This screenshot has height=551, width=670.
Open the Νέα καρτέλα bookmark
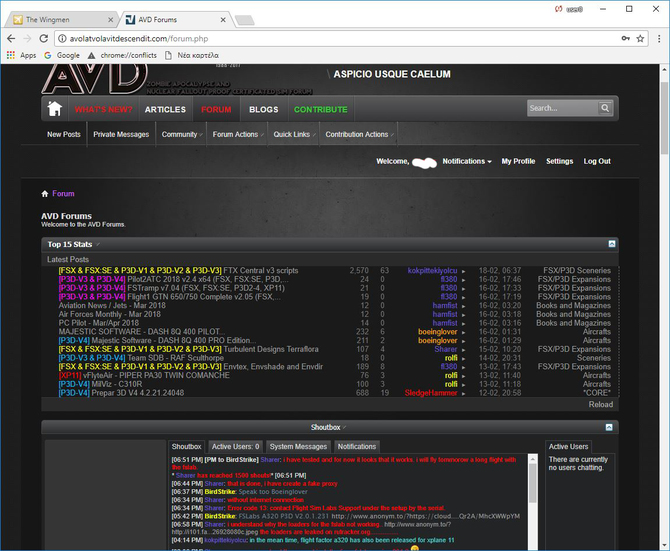(x=192, y=55)
